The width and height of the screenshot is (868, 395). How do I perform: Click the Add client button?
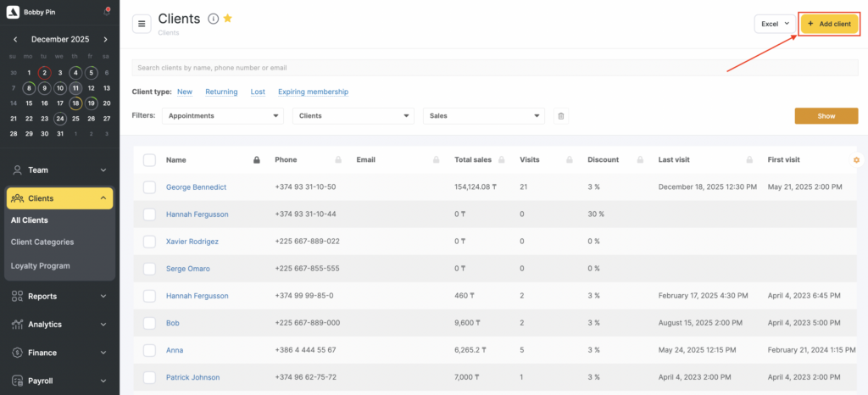(829, 24)
